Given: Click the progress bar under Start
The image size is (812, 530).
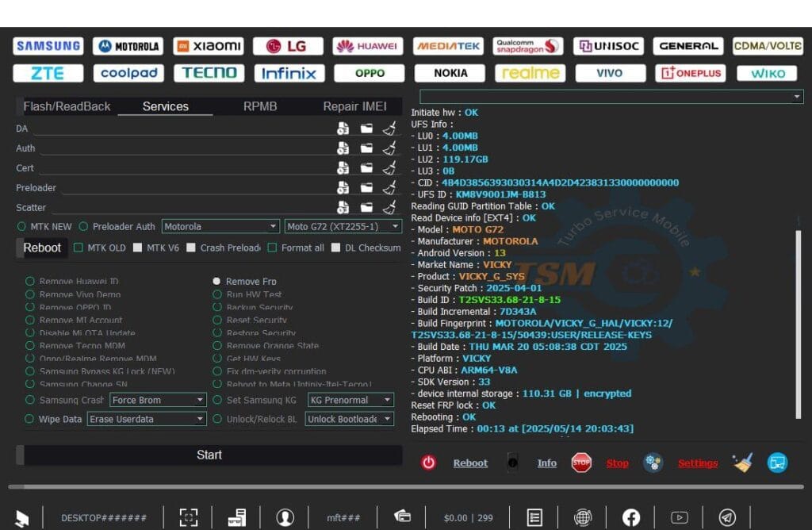Looking at the screenshot, I should coord(406,487).
